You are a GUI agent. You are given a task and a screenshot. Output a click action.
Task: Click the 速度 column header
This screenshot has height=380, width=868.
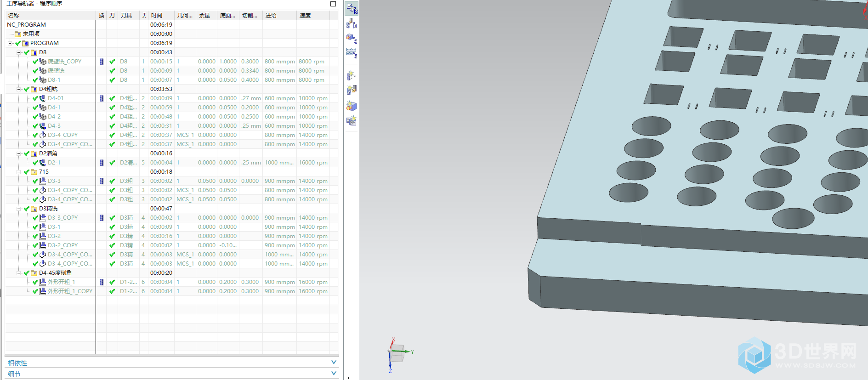[313, 16]
